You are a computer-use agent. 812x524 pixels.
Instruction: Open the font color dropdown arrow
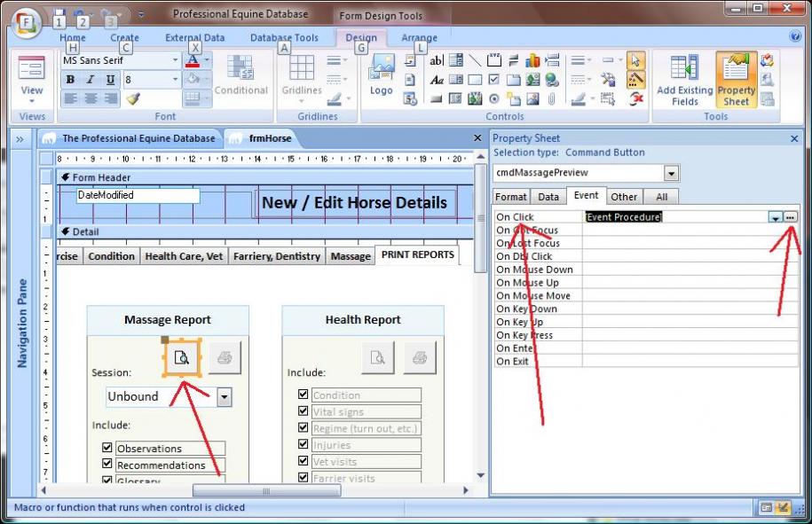point(206,60)
